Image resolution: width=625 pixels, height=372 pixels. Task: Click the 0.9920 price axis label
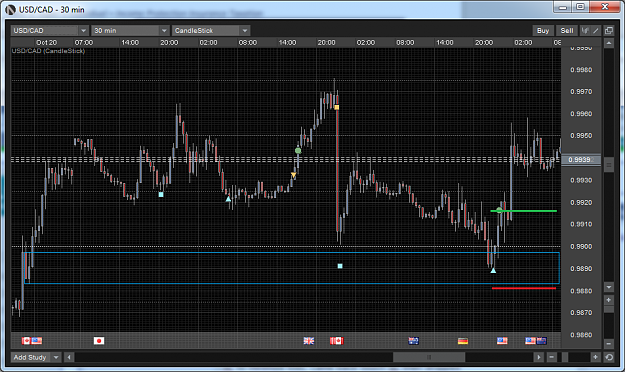pyautogui.click(x=581, y=203)
